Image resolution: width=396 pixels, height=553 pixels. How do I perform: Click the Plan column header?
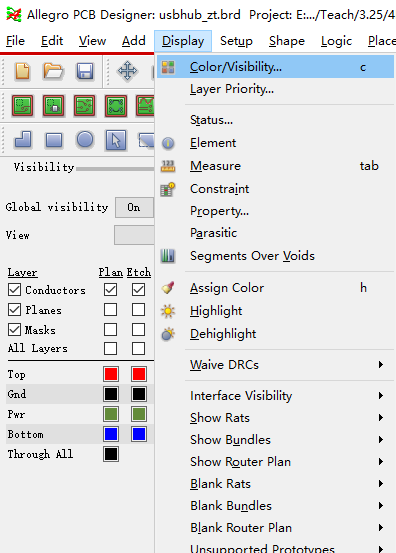[x=111, y=272]
